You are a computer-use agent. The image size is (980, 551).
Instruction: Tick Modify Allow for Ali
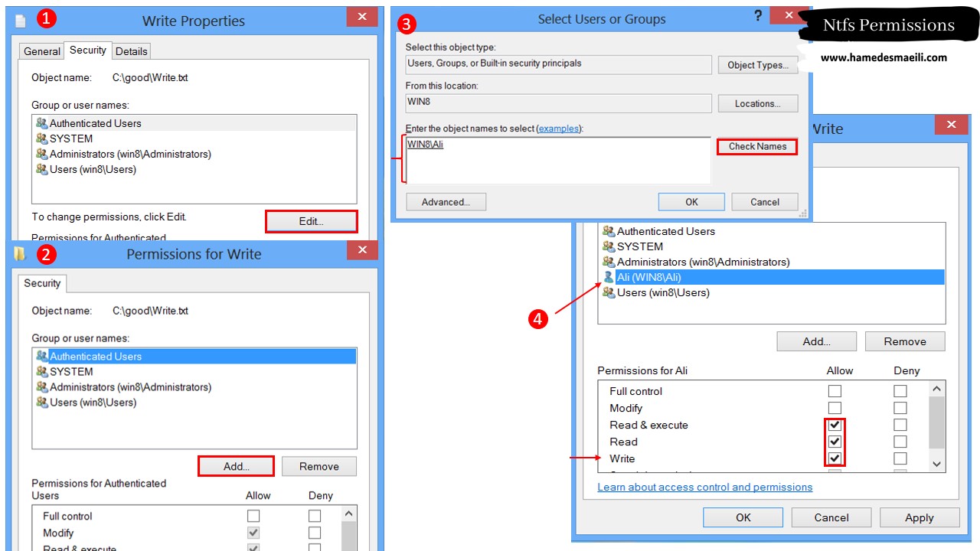click(x=835, y=408)
